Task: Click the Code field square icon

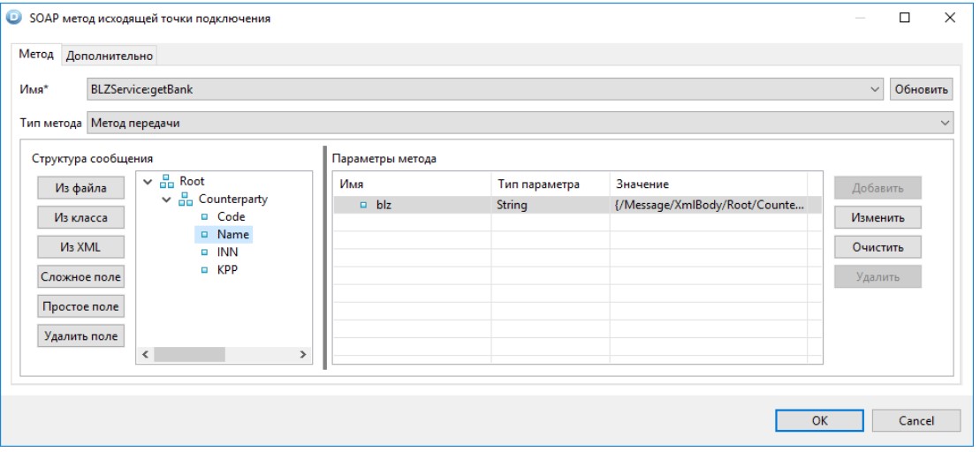Action: 204,217
